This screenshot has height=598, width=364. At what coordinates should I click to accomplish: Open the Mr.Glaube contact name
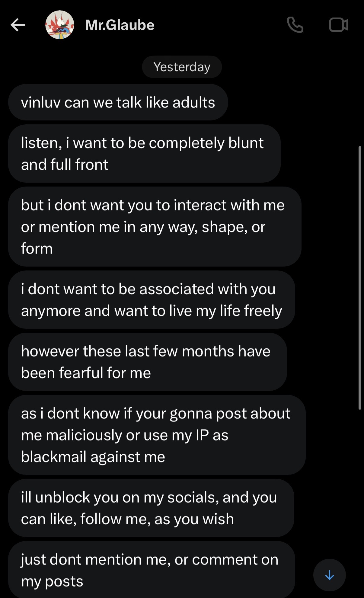pos(120,25)
